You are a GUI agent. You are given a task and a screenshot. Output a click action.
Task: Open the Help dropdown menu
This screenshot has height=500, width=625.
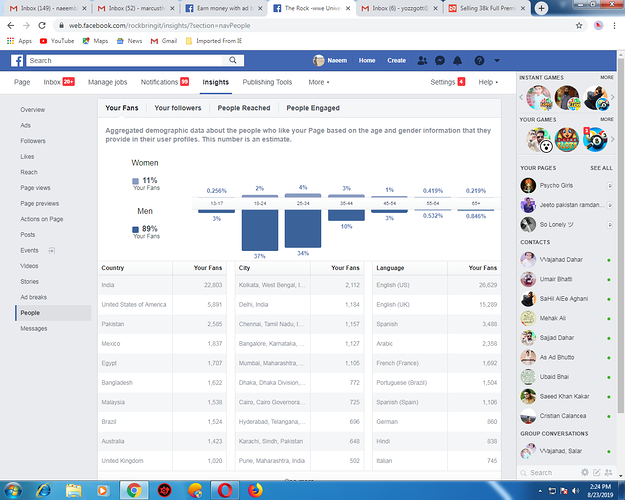pos(489,82)
